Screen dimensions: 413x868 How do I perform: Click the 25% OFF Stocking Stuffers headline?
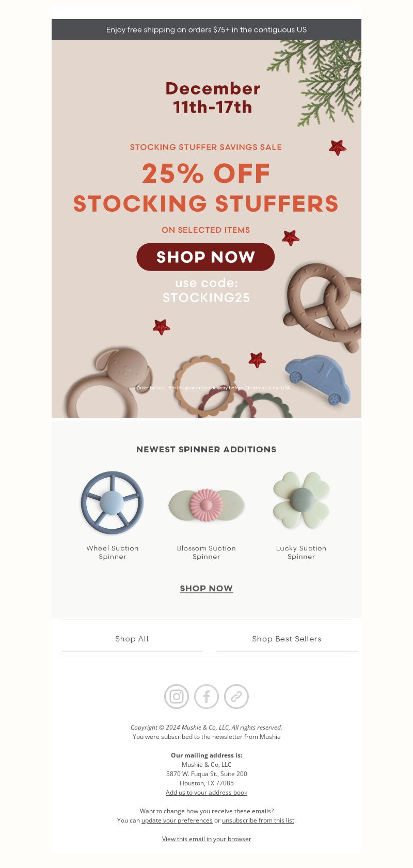tap(205, 188)
